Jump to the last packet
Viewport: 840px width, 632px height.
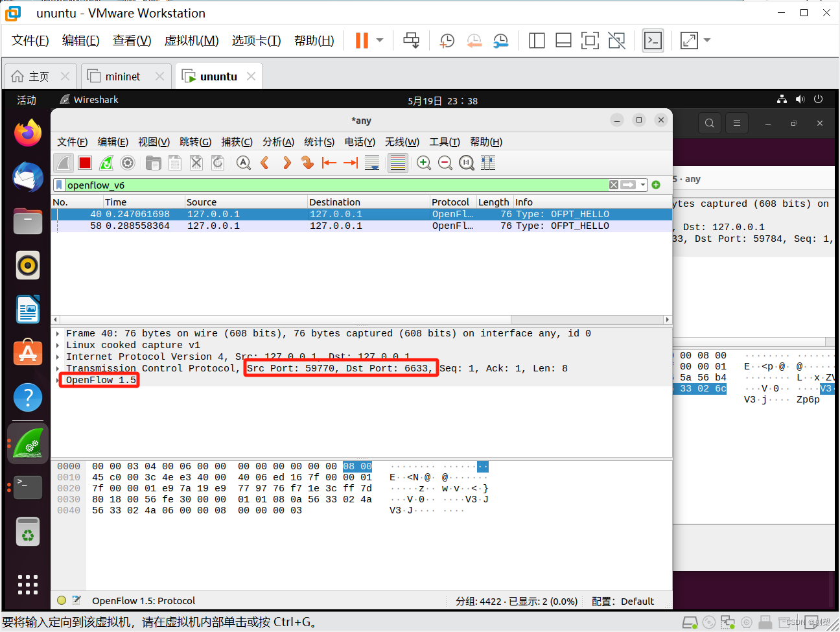[x=350, y=163]
